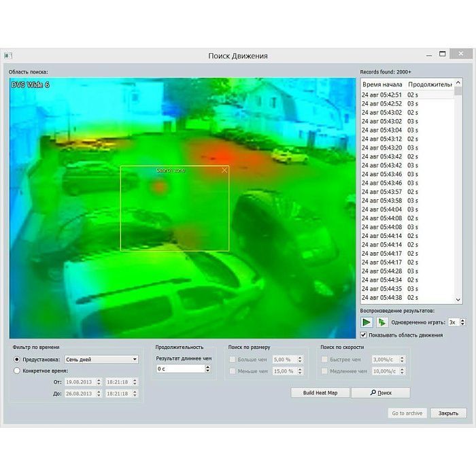Screen dimensions: 476x476
Task: Sort by Продолжительность column header
Action: 430,84
